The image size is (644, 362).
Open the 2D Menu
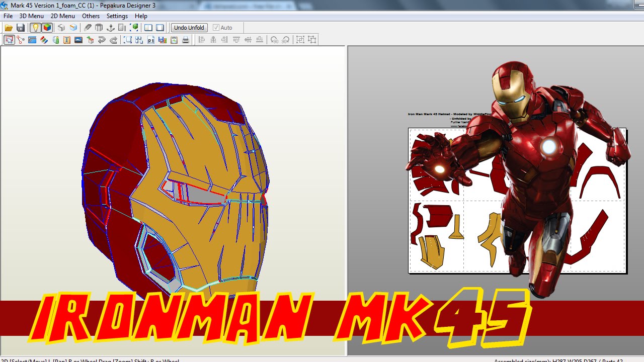tap(63, 16)
